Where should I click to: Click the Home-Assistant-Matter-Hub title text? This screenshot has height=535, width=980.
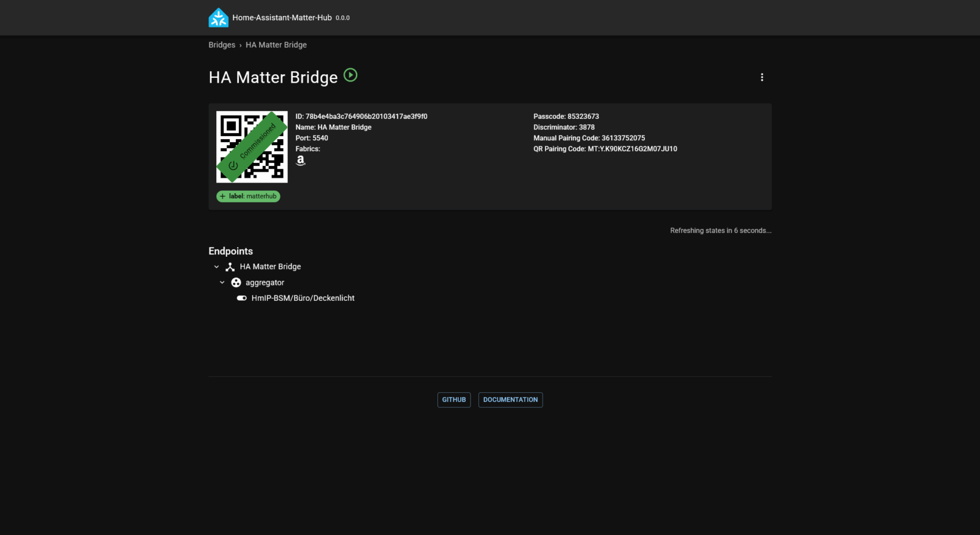282,18
